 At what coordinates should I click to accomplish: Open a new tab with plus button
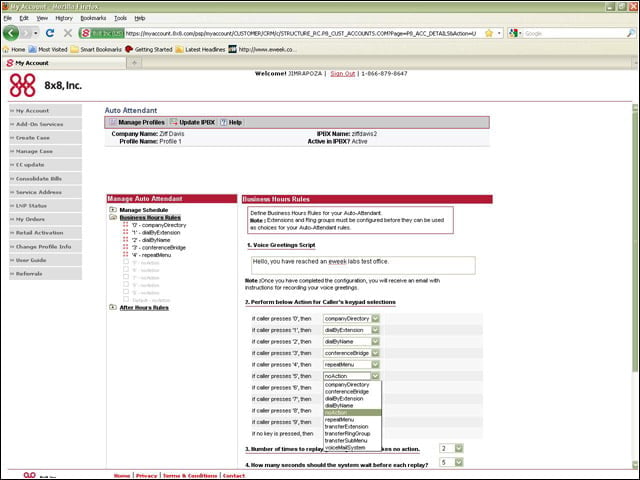(134, 63)
